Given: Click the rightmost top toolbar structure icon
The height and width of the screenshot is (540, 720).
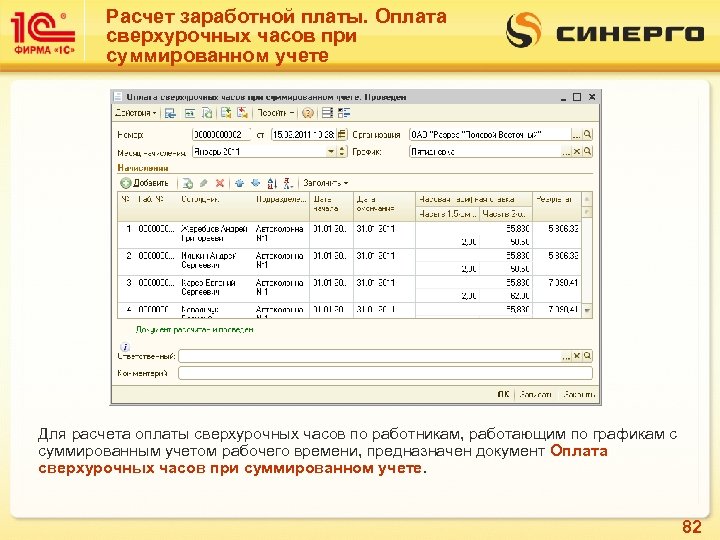Looking at the screenshot, I should [x=344, y=113].
